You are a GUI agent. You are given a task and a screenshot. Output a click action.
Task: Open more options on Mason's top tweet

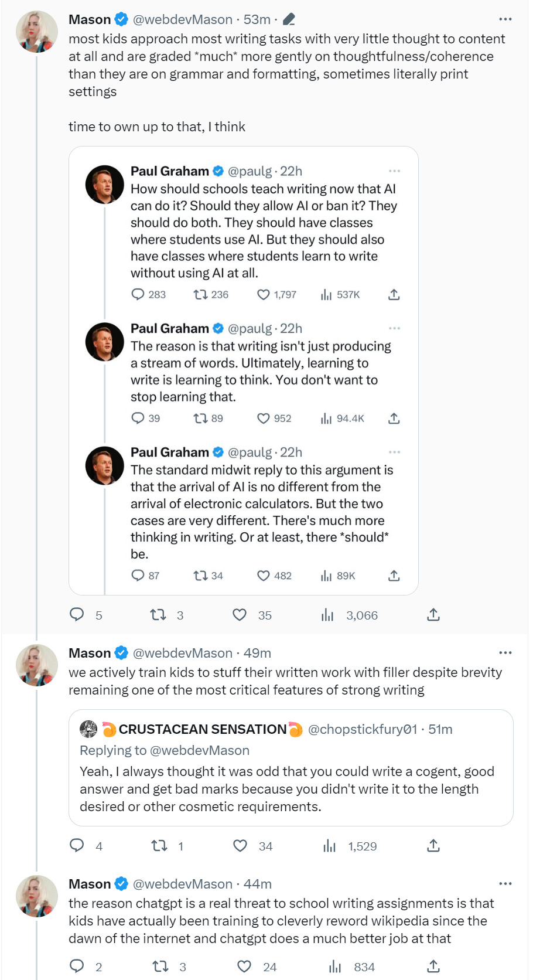click(x=505, y=19)
